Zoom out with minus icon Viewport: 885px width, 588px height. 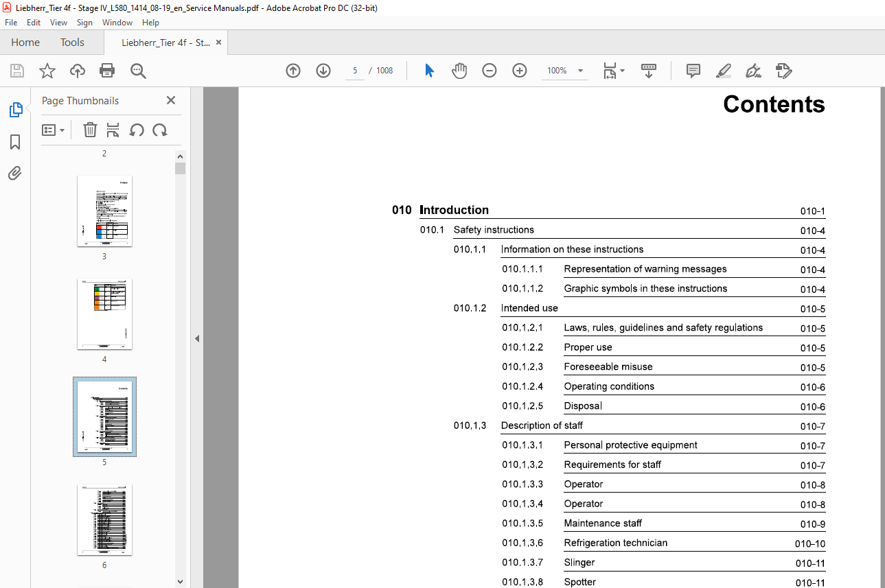point(489,71)
